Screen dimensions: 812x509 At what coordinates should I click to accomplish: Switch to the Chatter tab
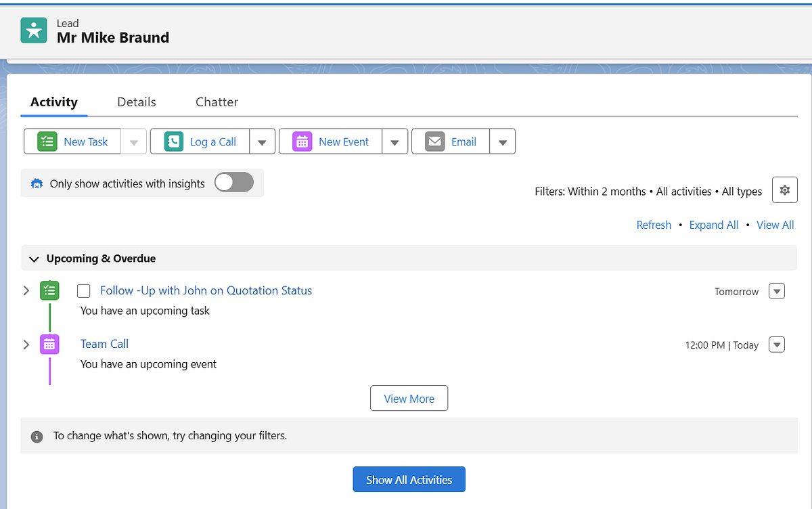217,102
